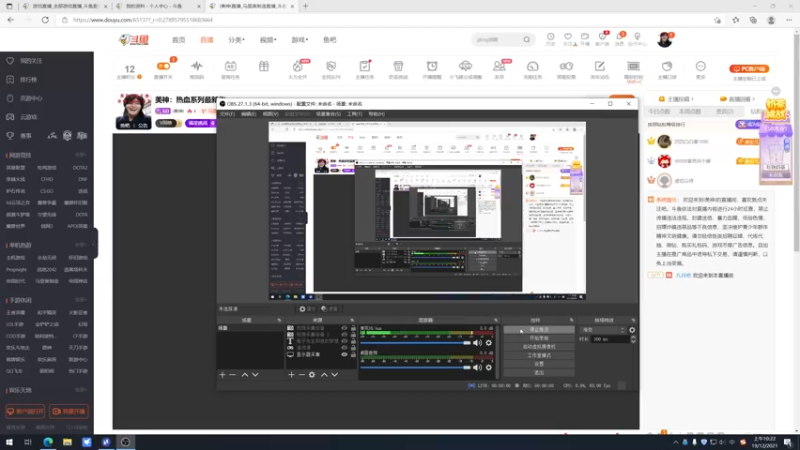800x450 pixels.
Task: Open the 直播 nav item
Action: (207, 40)
